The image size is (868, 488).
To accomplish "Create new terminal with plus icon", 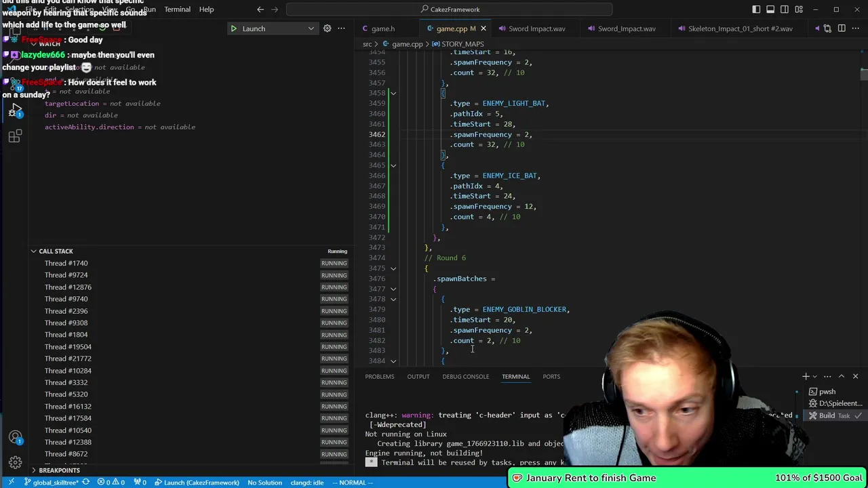I will (806, 376).
